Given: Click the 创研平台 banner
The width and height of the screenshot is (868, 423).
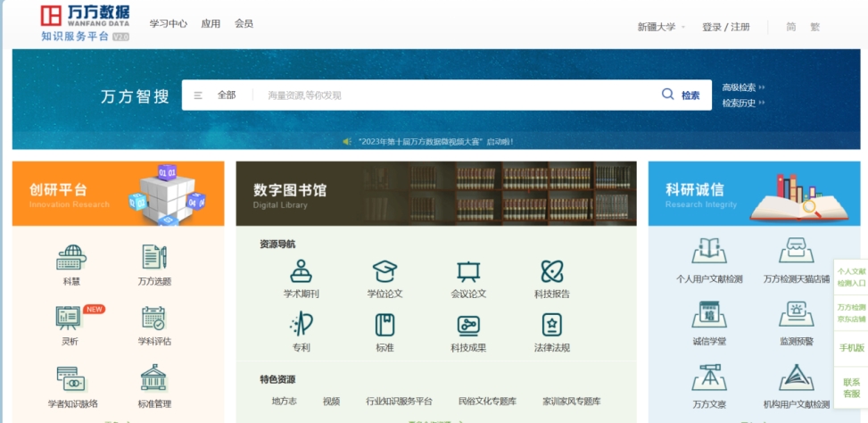Looking at the screenshot, I should pos(119,194).
